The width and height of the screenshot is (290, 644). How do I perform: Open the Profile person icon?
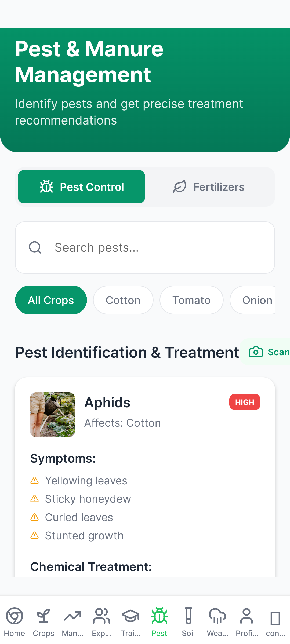(247, 616)
